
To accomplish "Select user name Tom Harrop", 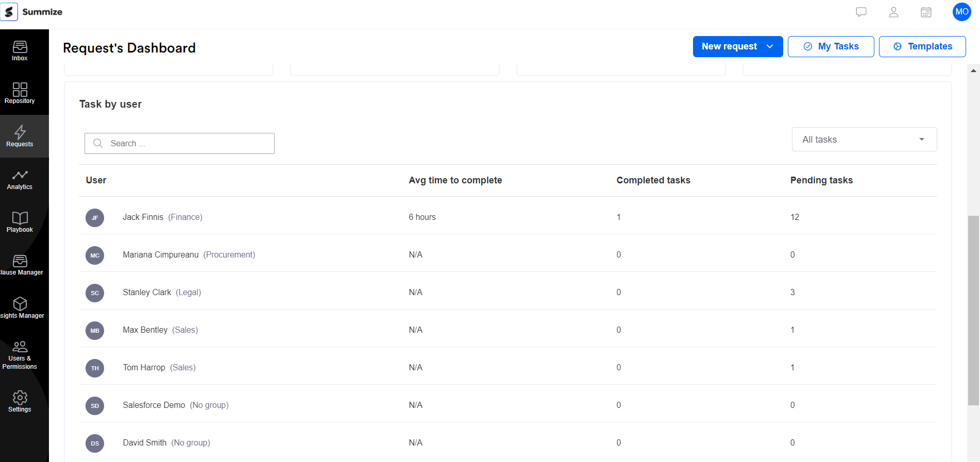I will pyautogui.click(x=144, y=367).
